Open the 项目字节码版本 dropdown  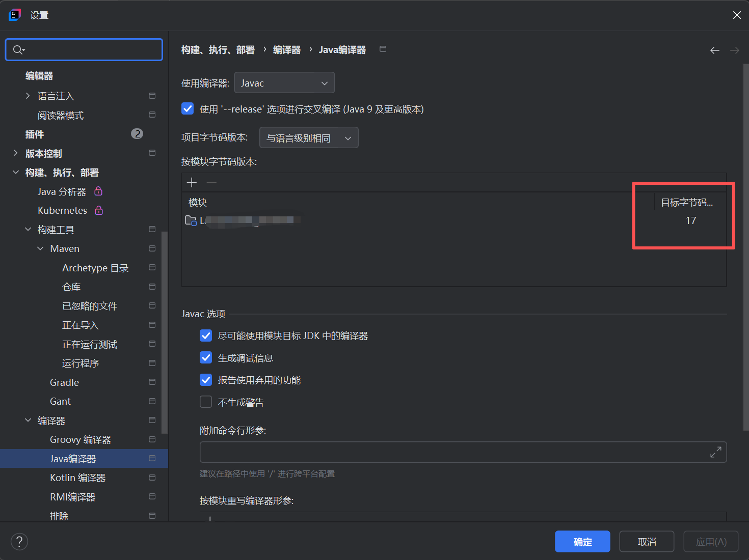tap(308, 137)
